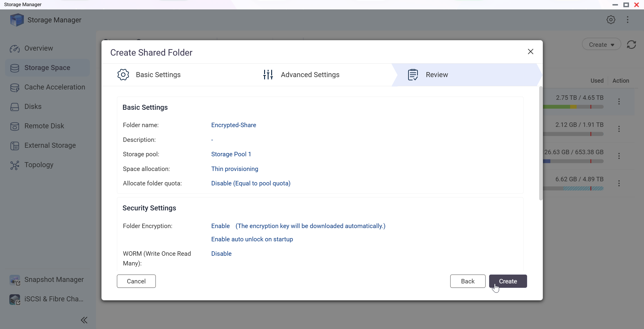Open the Create dropdown in background window

(x=601, y=45)
